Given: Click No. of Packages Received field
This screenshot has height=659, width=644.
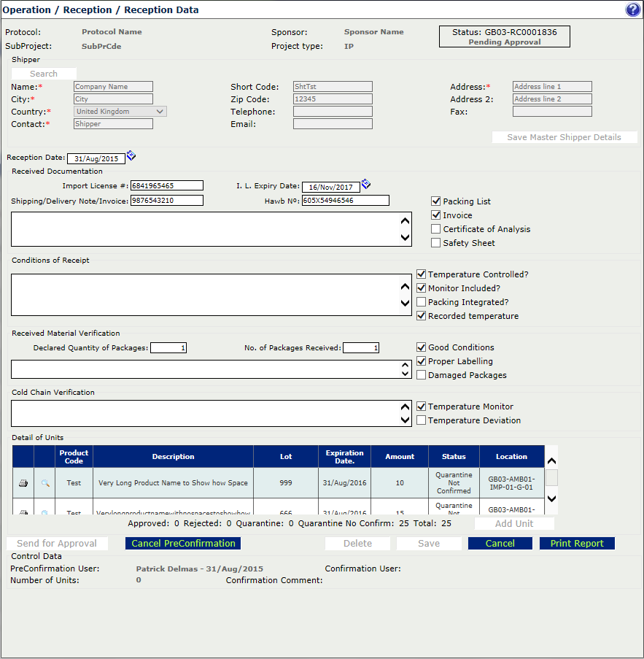Looking at the screenshot, I should pos(361,348).
